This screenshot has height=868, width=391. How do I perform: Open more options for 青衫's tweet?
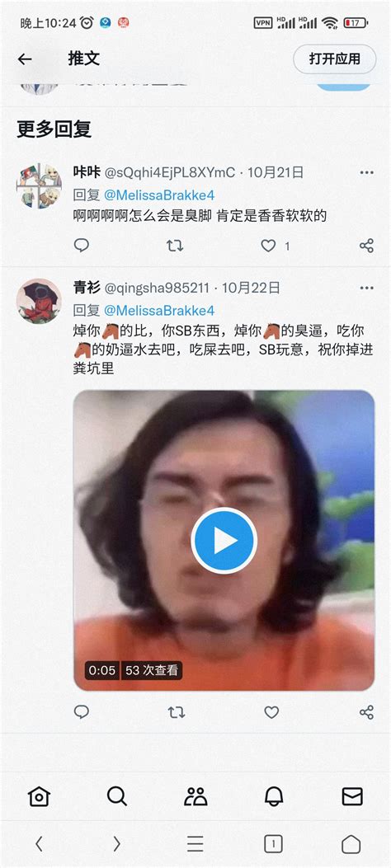coord(366,288)
